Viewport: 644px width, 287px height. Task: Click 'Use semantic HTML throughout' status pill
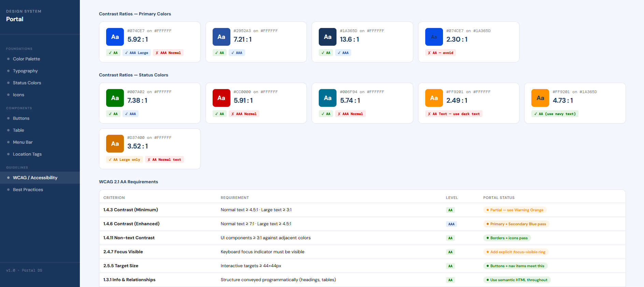click(517, 280)
